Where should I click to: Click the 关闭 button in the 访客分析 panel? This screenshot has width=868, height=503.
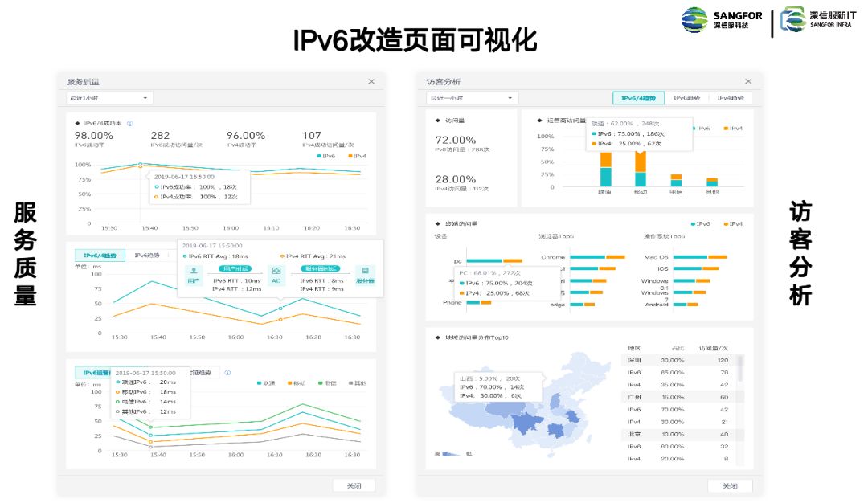coord(729,485)
